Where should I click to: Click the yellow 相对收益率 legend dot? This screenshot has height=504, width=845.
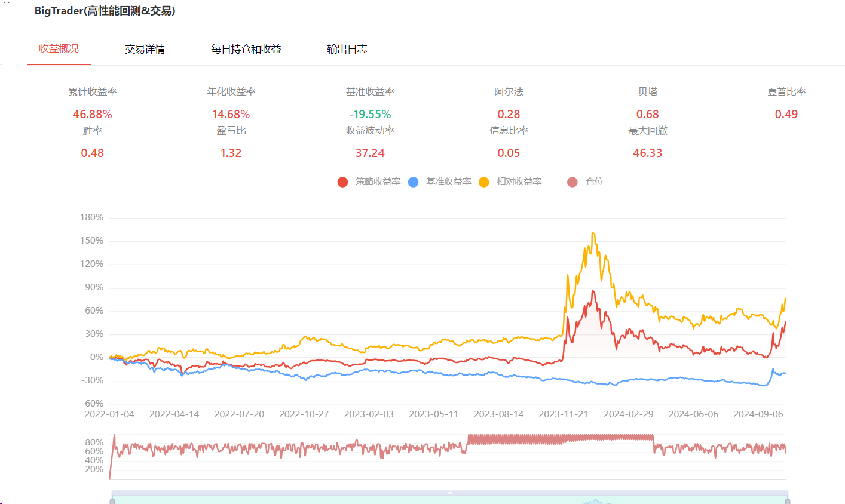(483, 182)
